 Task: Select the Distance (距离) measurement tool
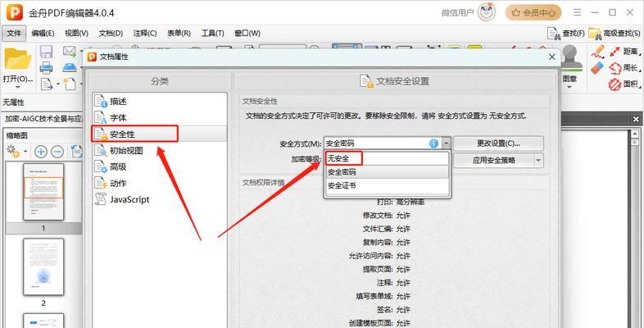(624, 52)
